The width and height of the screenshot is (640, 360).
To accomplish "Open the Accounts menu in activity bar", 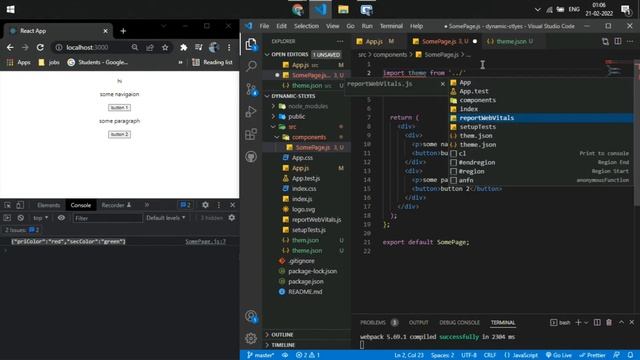I will click(x=251, y=316).
